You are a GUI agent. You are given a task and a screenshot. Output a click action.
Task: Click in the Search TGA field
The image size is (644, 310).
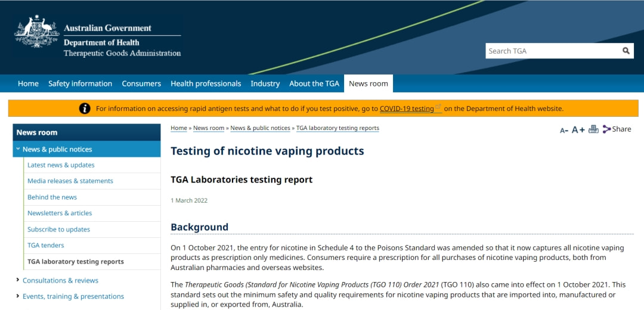click(x=552, y=51)
